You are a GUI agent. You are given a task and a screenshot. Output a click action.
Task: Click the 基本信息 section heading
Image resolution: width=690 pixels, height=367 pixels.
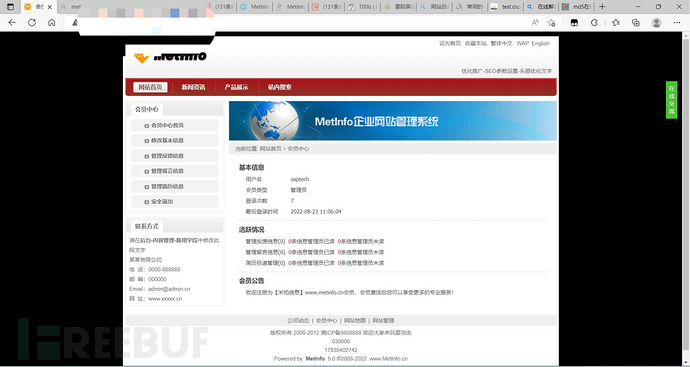(x=251, y=168)
